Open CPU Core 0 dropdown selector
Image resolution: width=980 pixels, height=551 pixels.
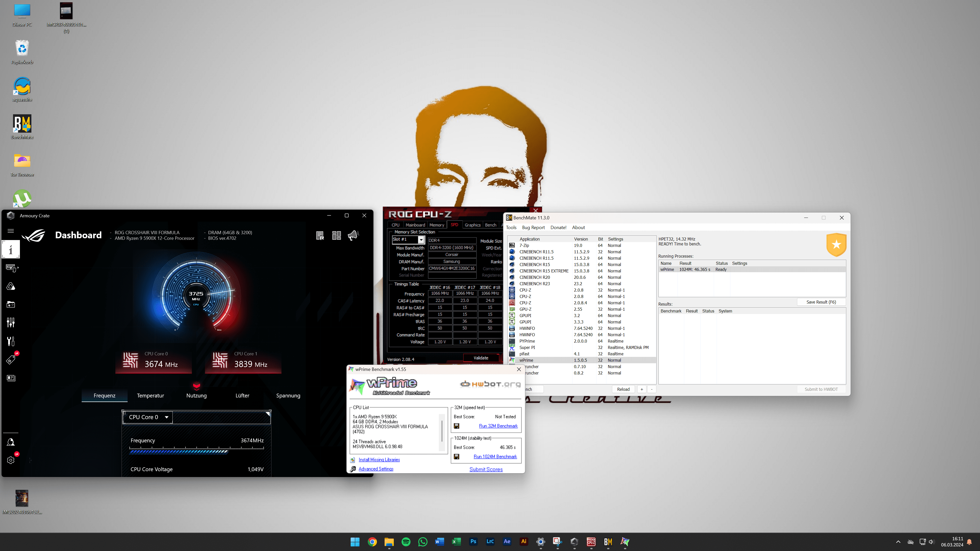148,417
